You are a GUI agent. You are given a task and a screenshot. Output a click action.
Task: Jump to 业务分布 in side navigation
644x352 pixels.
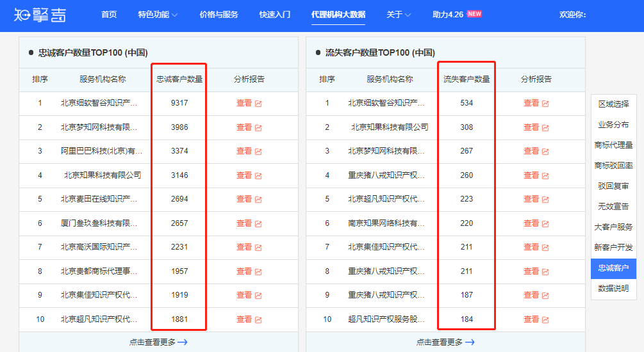[614, 125]
